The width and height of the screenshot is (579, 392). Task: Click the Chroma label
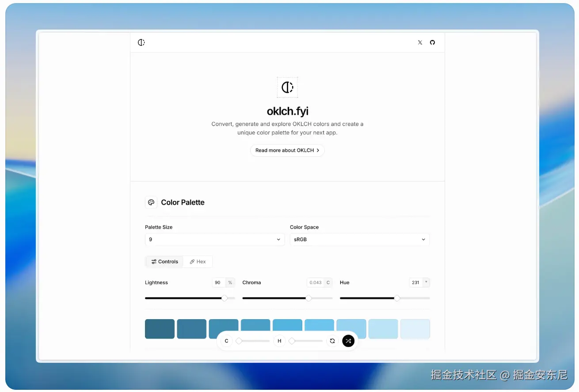point(251,283)
